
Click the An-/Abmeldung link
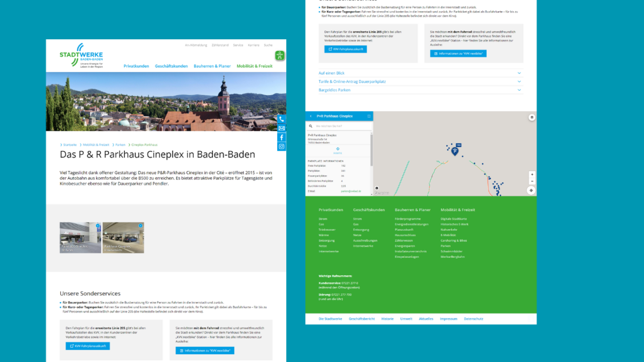196,45
